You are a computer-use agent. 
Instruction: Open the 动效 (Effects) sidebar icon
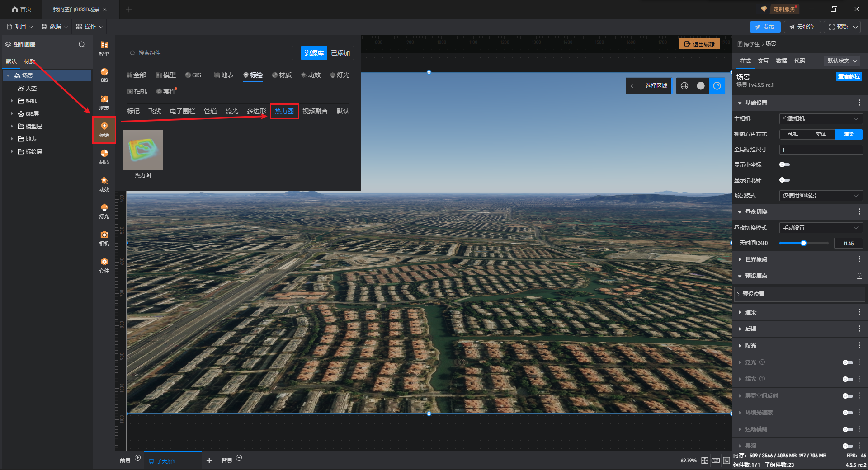[x=104, y=183]
